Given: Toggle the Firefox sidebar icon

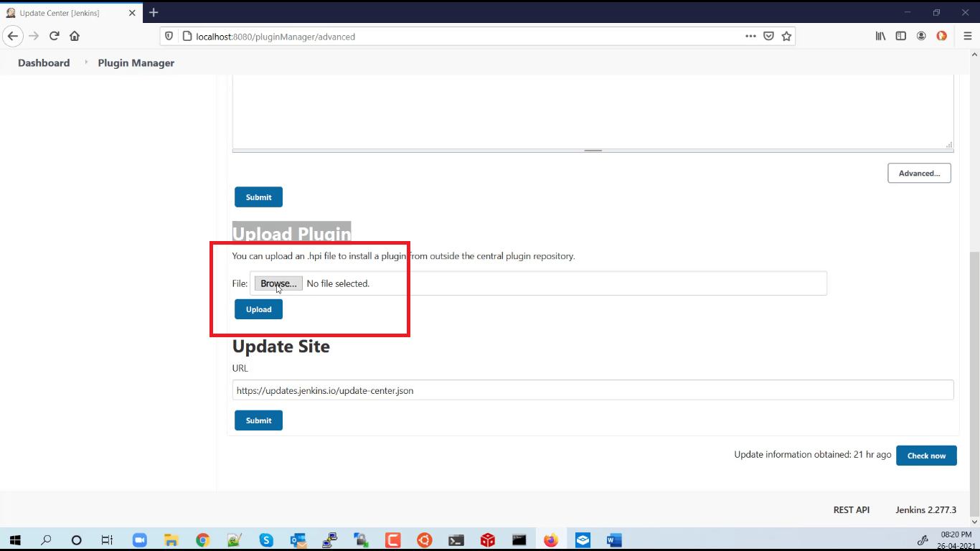Looking at the screenshot, I should (x=900, y=35).
